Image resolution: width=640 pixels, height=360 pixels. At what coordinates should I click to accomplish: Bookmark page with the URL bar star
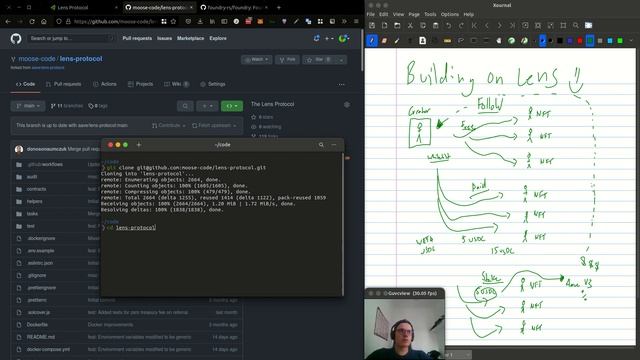pos(173,21)
